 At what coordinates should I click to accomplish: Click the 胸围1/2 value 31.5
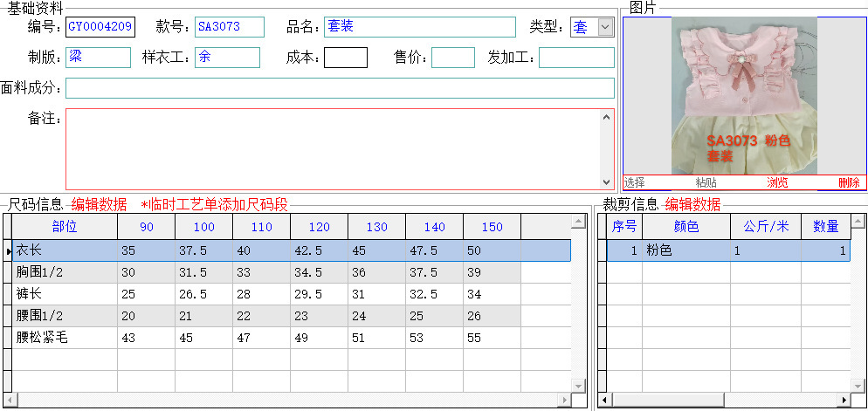tap(203, 272)
